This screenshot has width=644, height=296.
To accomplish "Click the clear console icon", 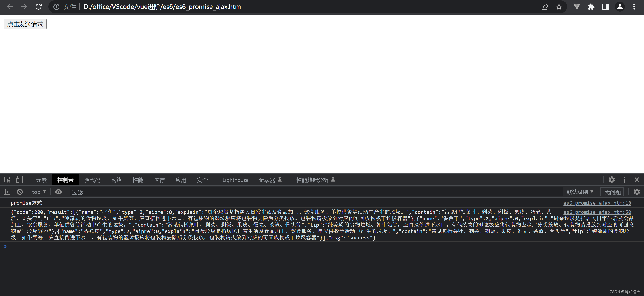I will [x=20, y=192].
